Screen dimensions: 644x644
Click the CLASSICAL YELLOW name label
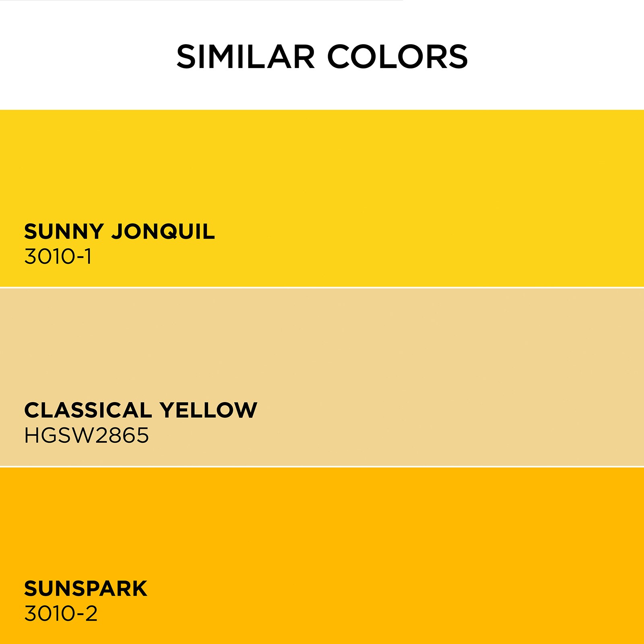[x=140, y=410]
